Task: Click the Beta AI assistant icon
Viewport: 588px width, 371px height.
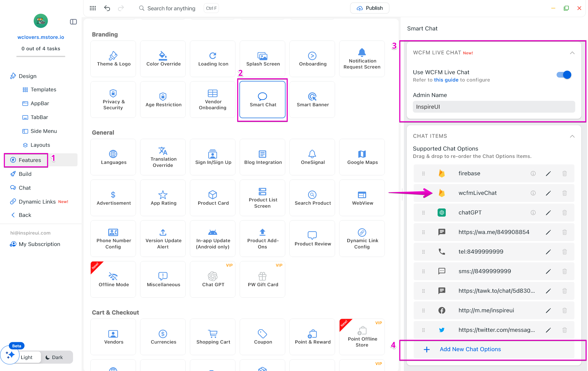Action: (10, 355)
